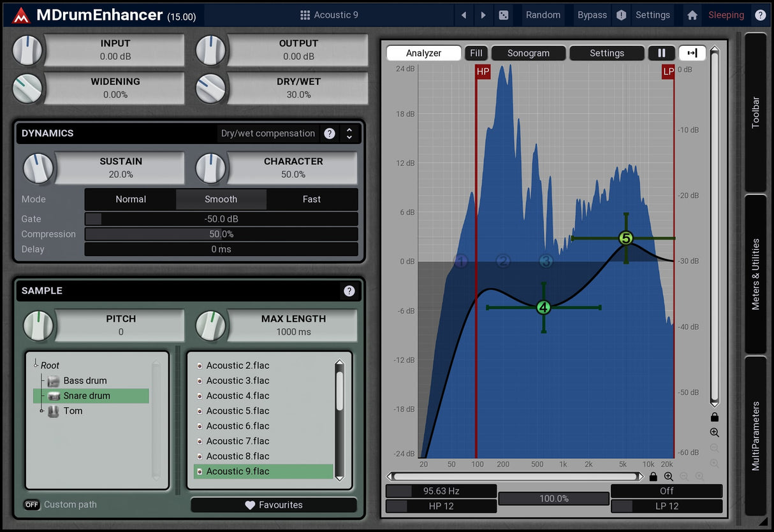Click the home icon in the header
The image size is (774, 532).
692,15
